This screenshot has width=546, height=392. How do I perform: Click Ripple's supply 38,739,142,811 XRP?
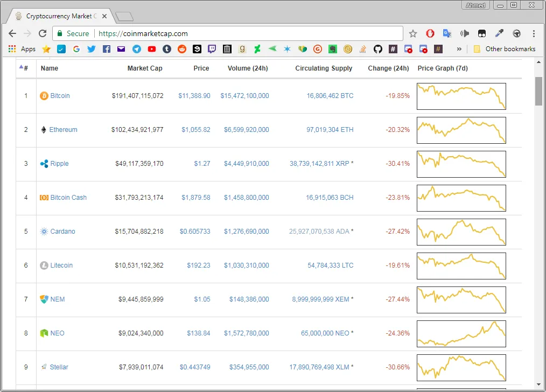319,164
